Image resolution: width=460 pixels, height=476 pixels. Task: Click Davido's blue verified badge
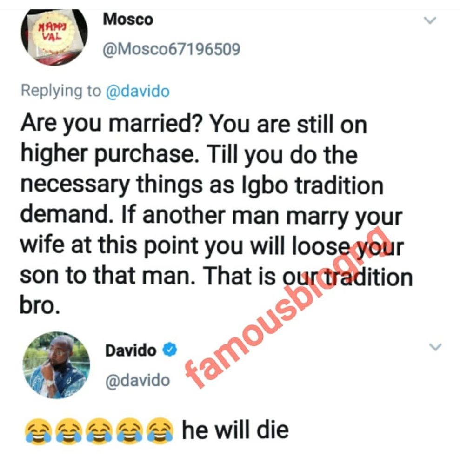[170, 350]
